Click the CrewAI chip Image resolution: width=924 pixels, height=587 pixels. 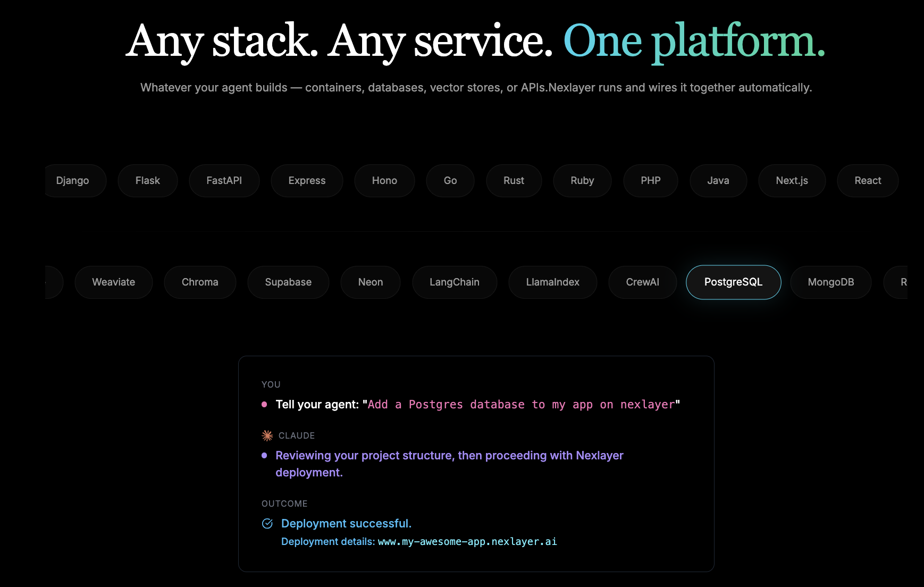coord(643,282)
